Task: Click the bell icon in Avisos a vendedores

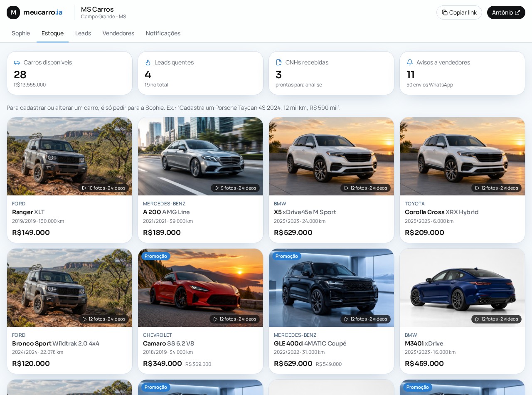Action: [x=410, y=62]
